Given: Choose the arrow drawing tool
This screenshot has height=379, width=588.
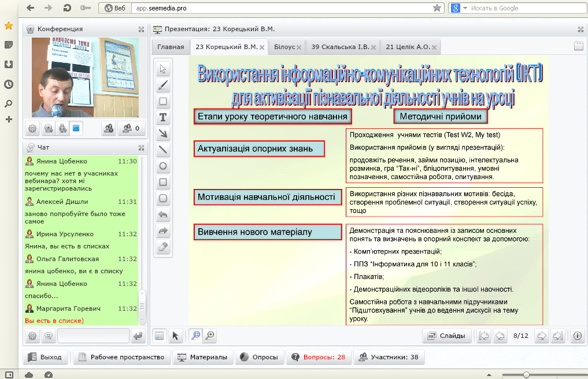Looking at the screenshot, I should point(163,134).
